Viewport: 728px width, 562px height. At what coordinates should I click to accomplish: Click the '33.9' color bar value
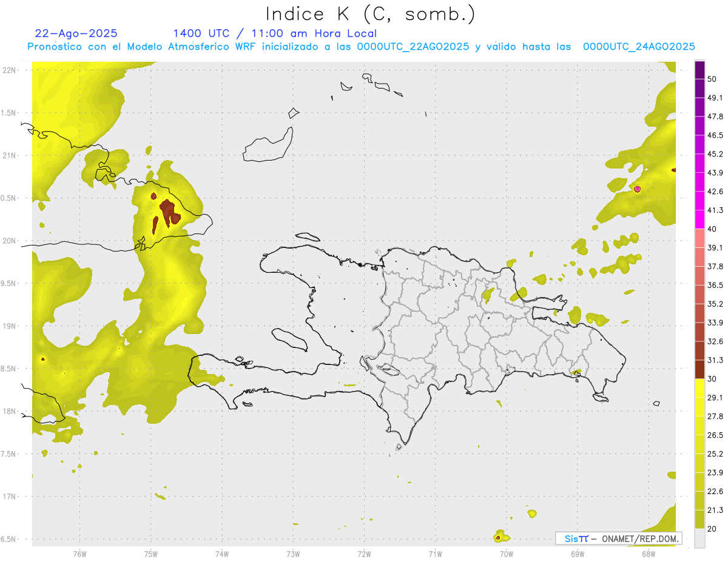point(716,323)
